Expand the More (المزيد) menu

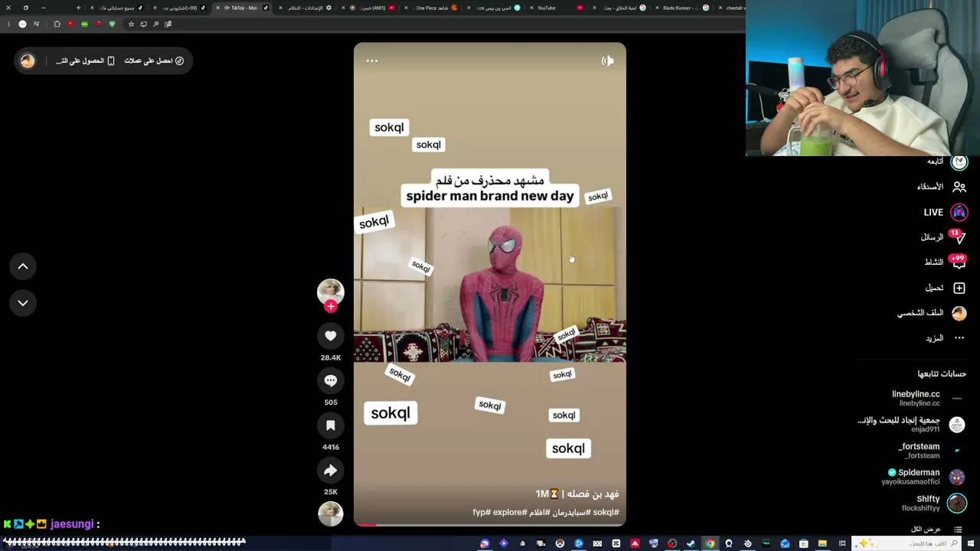click(x=946, y=338)
